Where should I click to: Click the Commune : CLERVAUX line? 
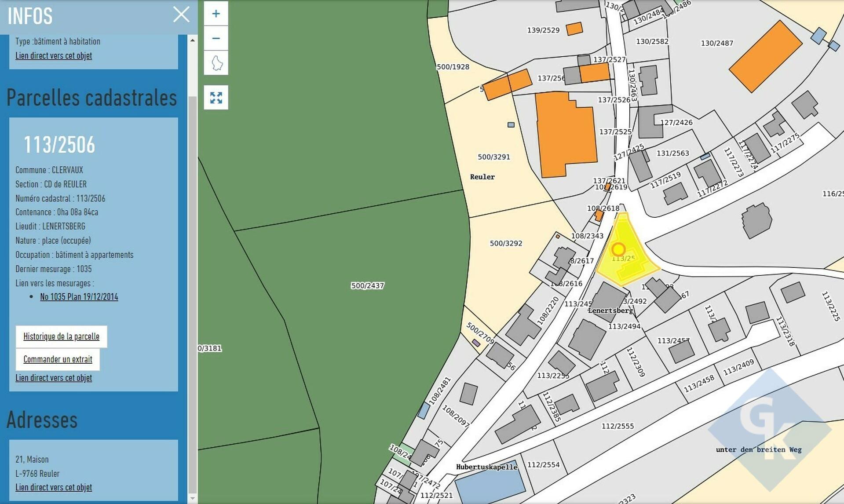pyautogui.click(x=49, y=170)
